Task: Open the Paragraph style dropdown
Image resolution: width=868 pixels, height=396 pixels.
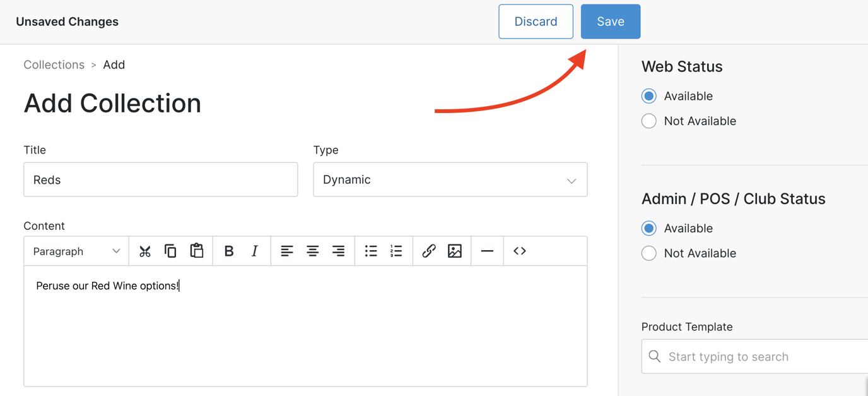Action: [76, 251]
